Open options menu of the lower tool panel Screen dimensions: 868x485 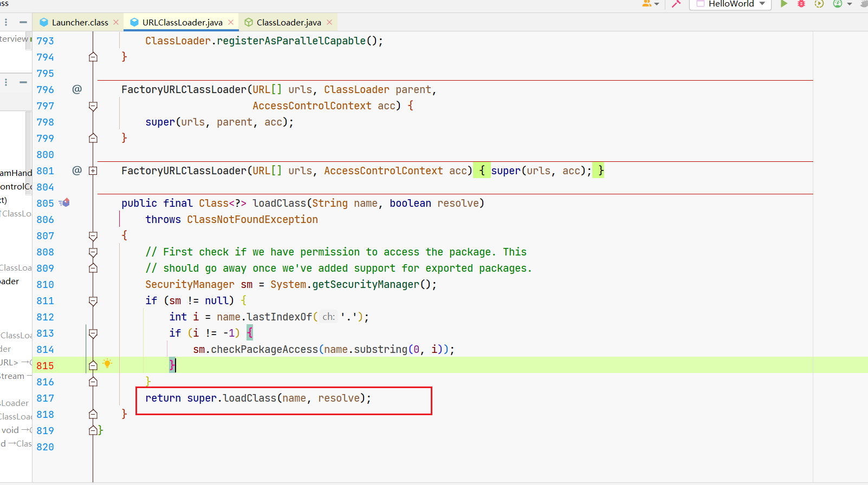pyautogui.click(x=6, y=82)
